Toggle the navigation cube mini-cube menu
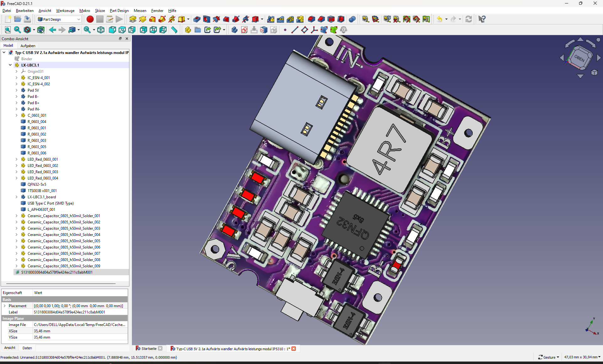603x364 pixels. tap(594, 72)
